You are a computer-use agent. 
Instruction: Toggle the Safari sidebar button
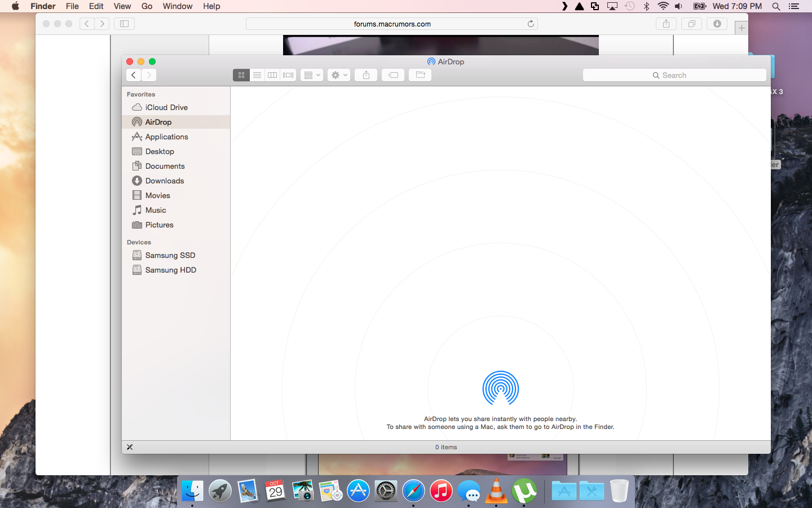pyautogui.click(x=125, y=24)
